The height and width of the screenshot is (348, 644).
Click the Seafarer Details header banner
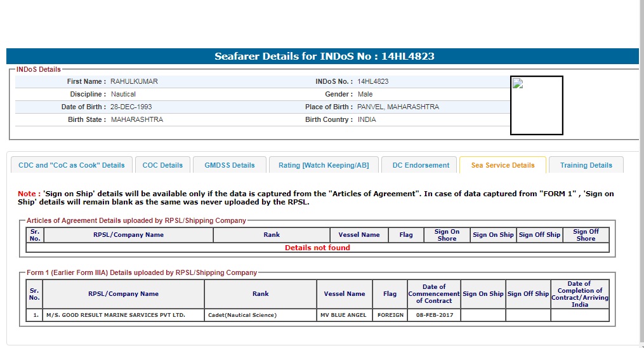pos(324,57)
